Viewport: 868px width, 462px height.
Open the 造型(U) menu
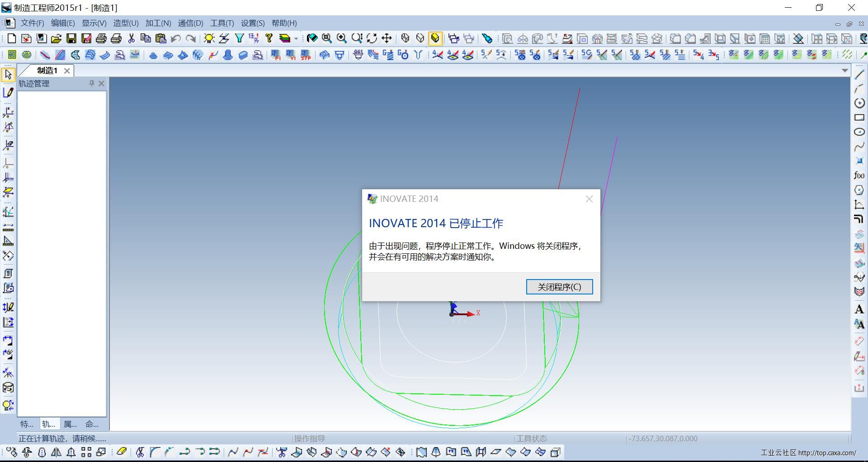(126, 23)
